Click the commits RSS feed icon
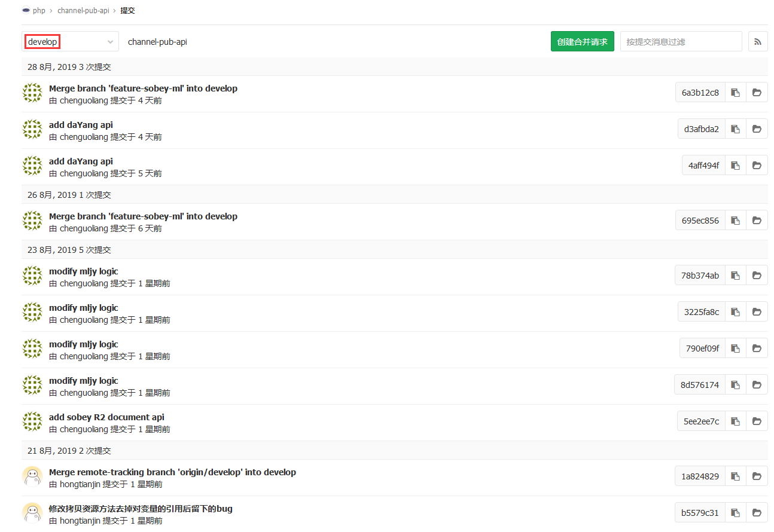This screenshot has width=774, height=532. coord(758,42)
